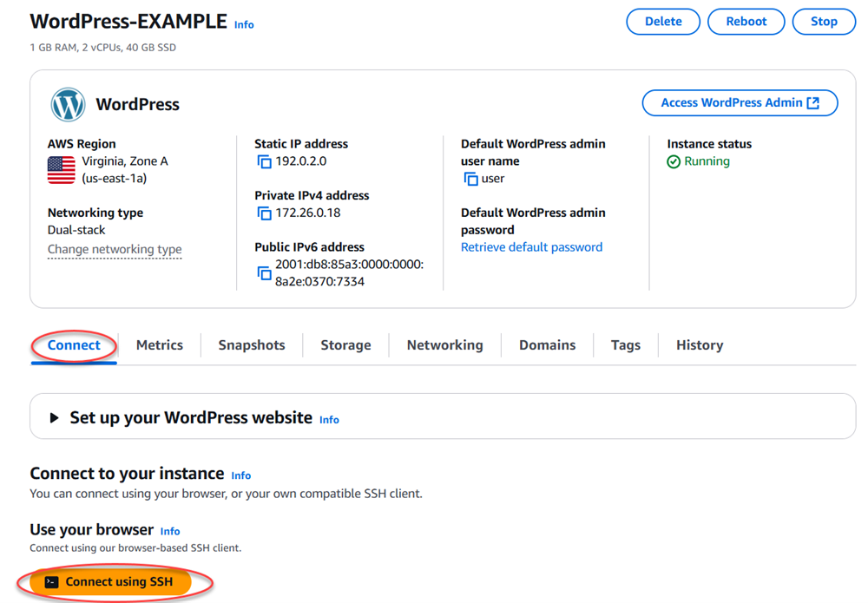Screen dimensions: 868x603
Task: Click the WordPress logo icon
Action: (x=68, y=105)
